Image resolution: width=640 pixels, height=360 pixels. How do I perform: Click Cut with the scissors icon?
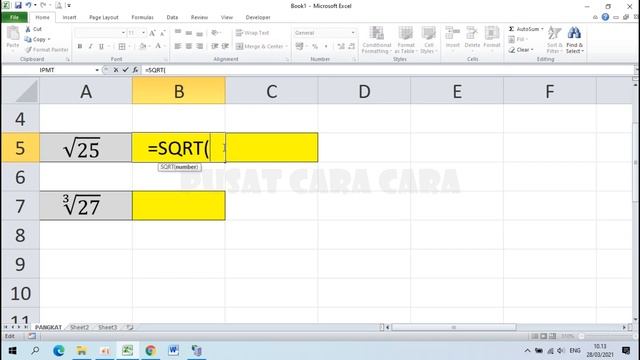click(33, 29)
